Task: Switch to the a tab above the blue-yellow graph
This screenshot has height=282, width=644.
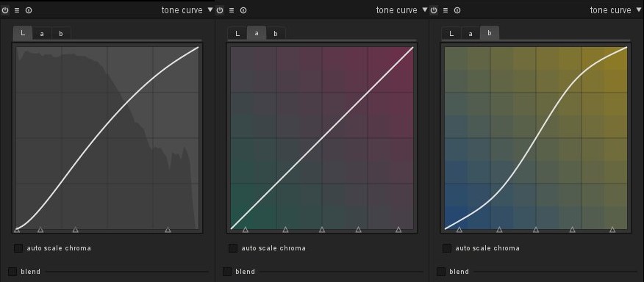Action: [471, 34]
